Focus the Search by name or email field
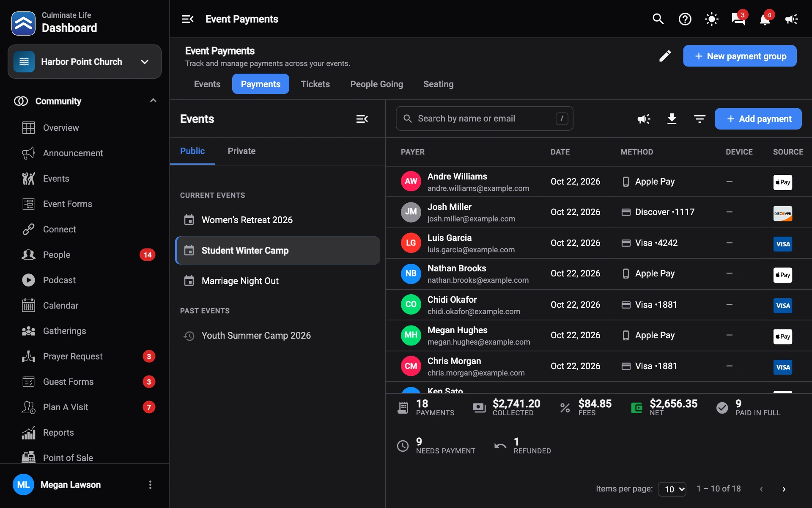The width and height of the screenshot is (812, 508). pos(484,119)
